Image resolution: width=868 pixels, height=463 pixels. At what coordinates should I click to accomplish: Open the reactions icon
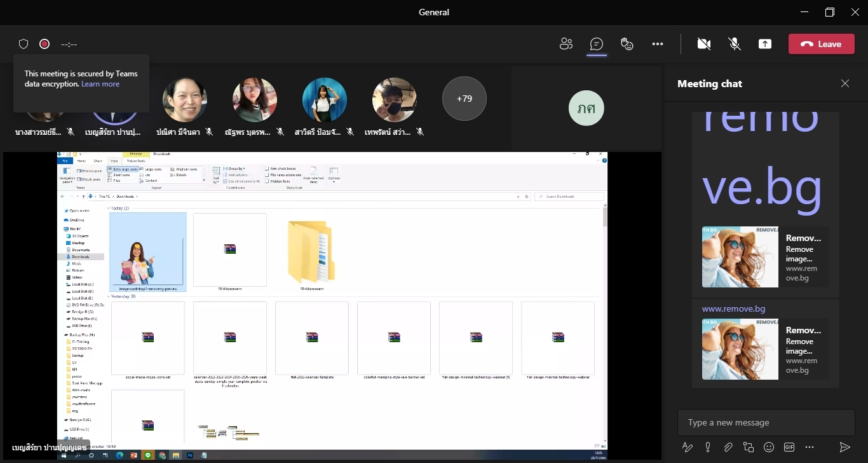click(x=627, y=44)
